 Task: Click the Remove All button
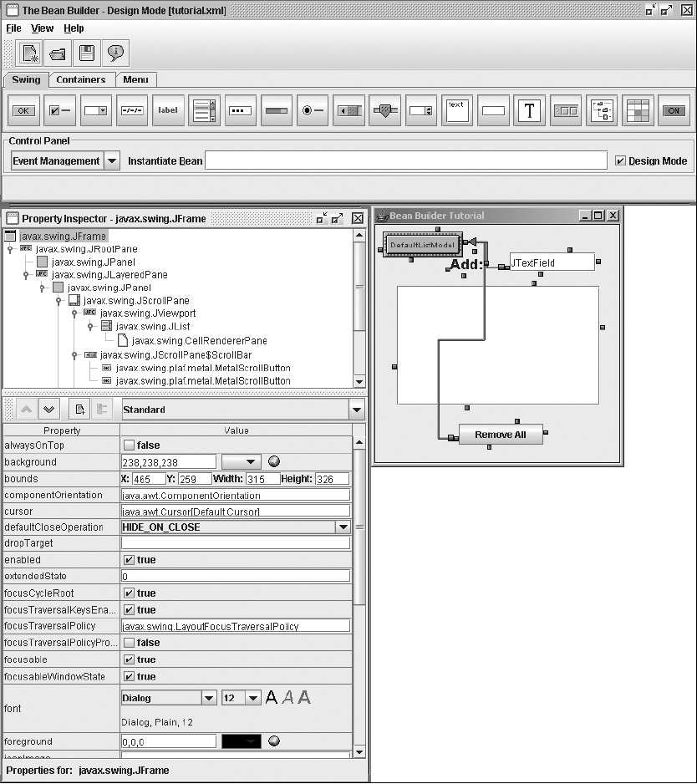(x=501, y=435)
